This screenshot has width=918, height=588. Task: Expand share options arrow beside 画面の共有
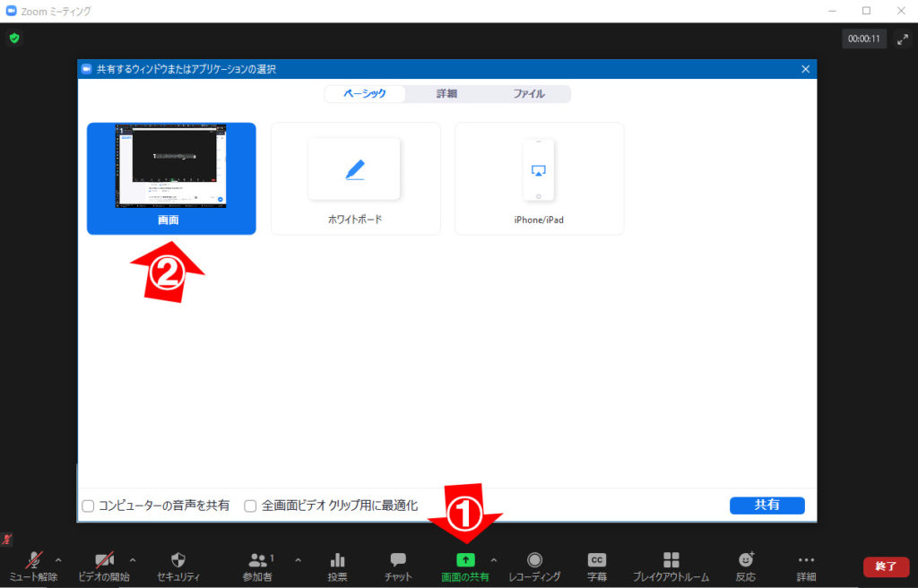click(x=493, y=560)
